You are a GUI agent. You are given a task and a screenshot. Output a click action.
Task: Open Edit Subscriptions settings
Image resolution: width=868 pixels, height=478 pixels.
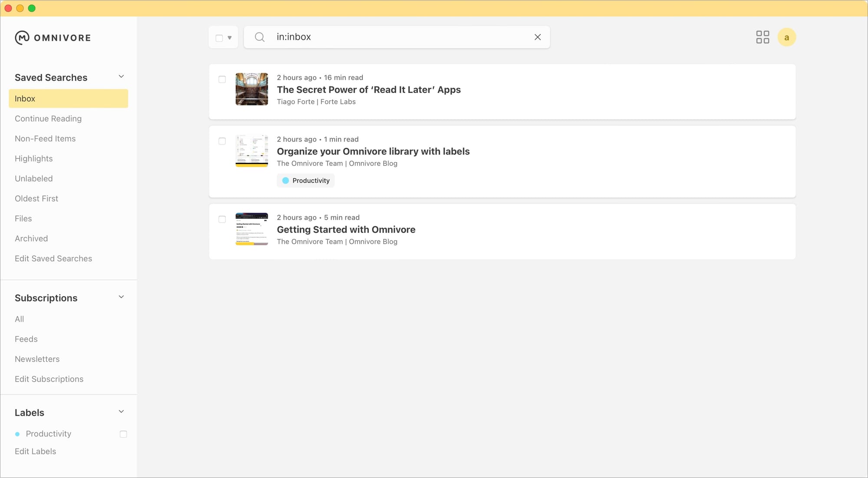49,379
